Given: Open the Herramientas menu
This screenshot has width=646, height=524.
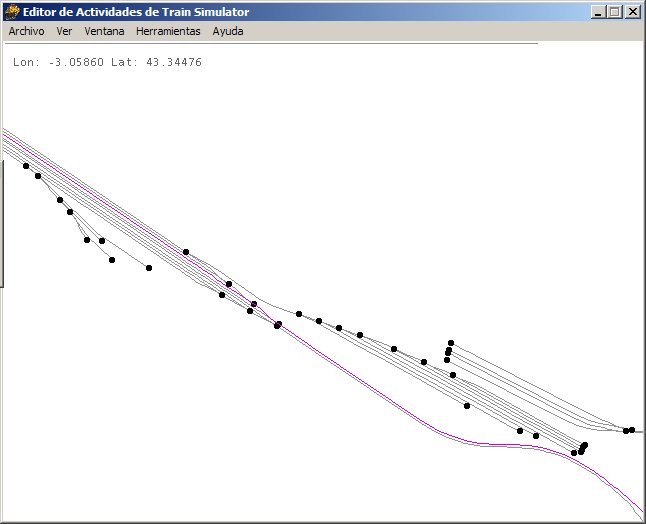Looking at the screenshot, I should (168, 31).
